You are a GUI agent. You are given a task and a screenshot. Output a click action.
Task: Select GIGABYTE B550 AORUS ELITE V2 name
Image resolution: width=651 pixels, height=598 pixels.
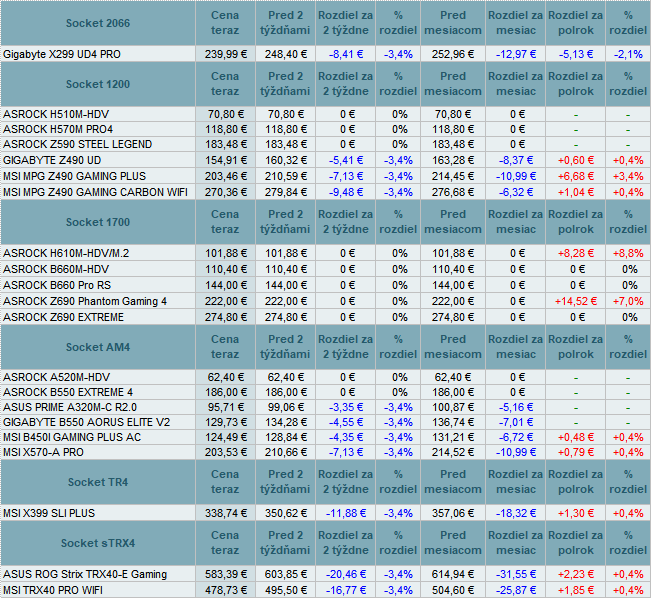(x=86, y=422)
